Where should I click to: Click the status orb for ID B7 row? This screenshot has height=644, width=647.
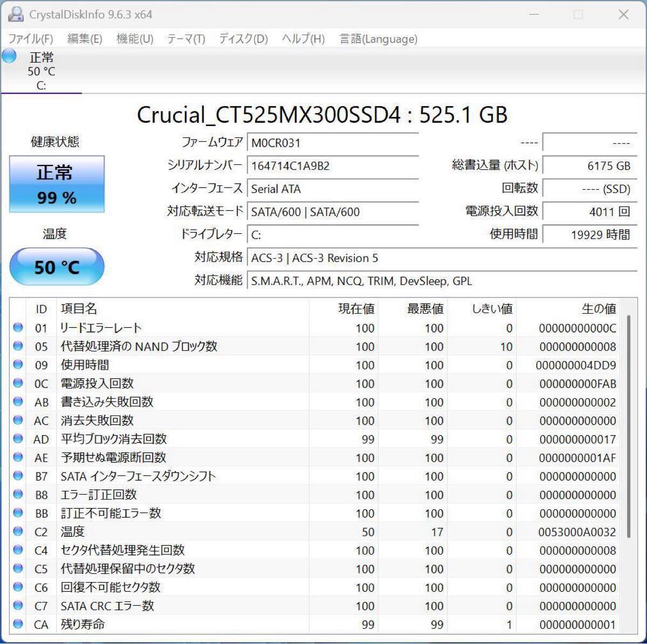(18, 476)
